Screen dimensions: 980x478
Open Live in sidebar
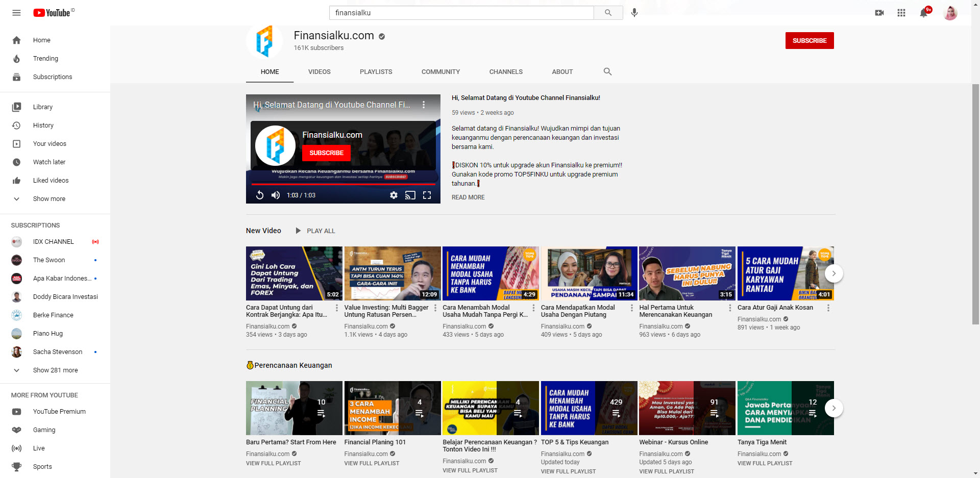55,448
